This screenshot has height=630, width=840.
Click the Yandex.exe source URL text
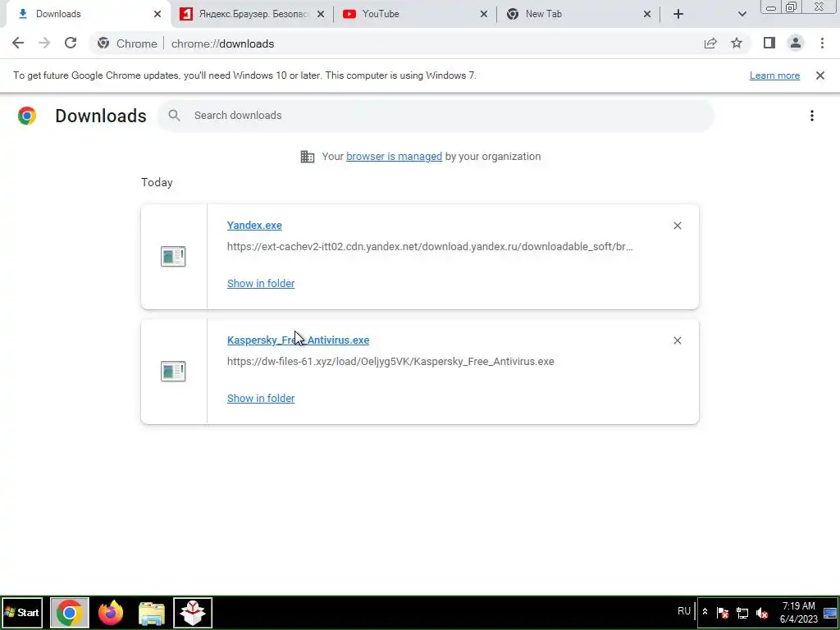(x=430, y=247)
